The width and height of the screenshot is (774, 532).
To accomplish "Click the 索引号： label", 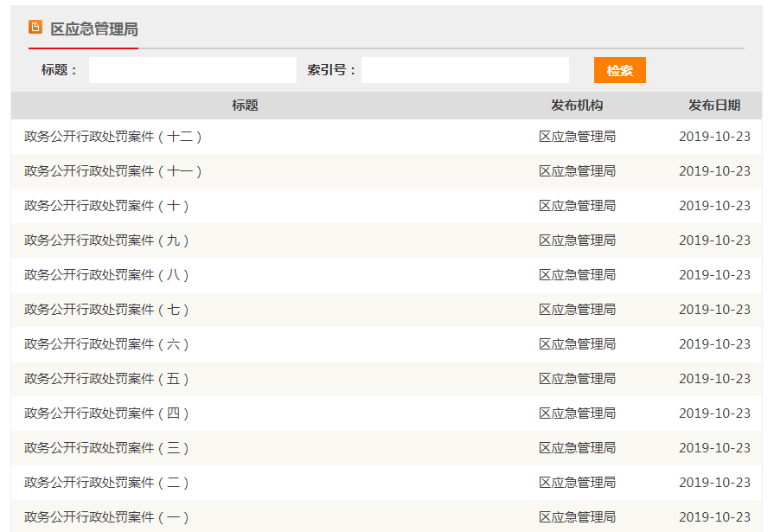I will click(331, 70).
